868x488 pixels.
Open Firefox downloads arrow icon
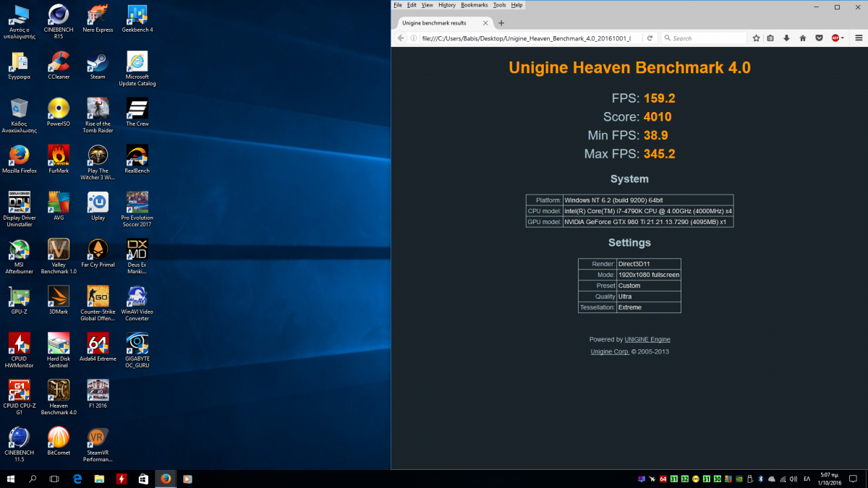(787, 38)
